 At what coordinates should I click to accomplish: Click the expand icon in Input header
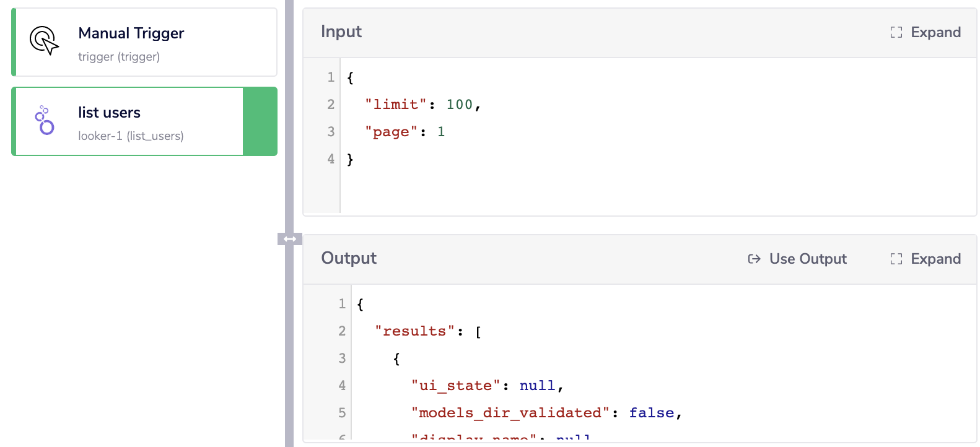tap(896, 32)
